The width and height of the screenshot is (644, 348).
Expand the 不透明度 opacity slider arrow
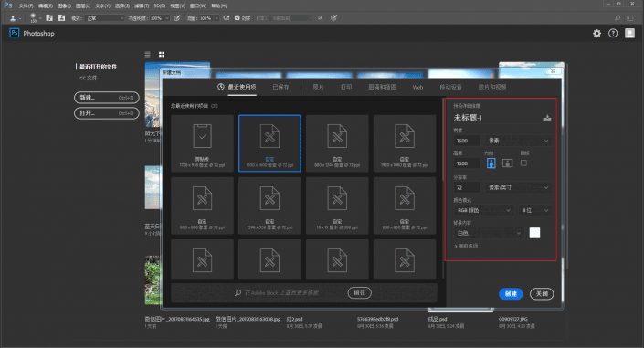pos(167,18)
